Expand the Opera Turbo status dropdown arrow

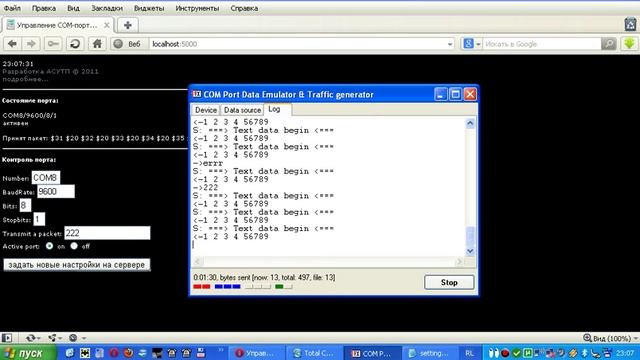tap(83, 338)
